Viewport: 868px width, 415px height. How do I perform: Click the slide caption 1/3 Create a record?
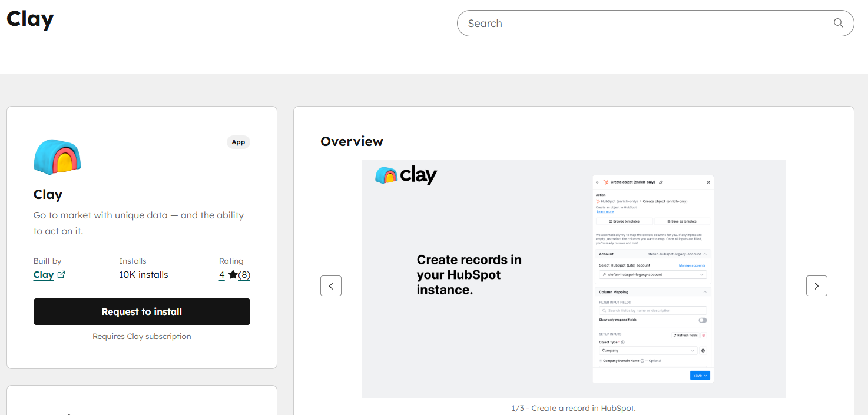574,408
